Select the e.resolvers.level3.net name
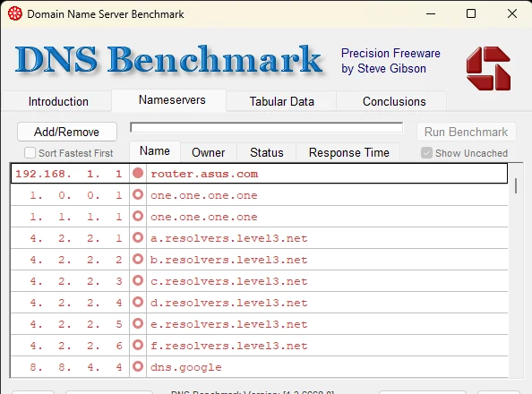 229,324
